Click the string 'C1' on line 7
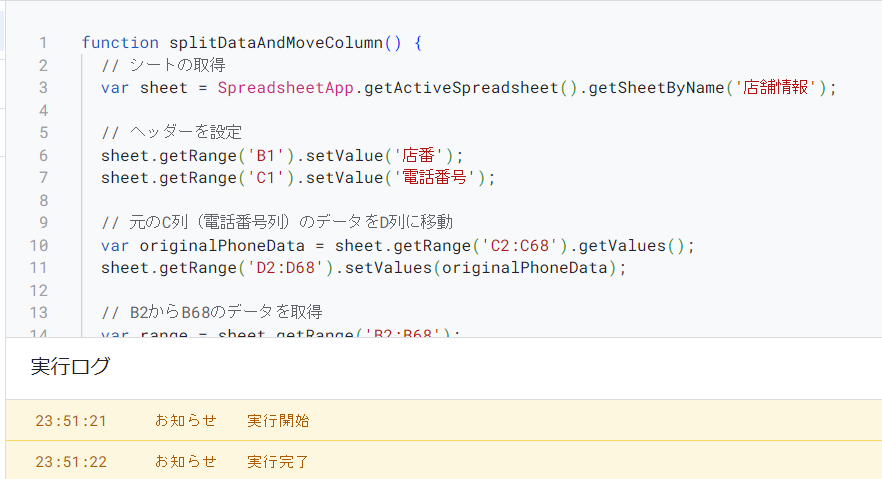 point(266,178)
